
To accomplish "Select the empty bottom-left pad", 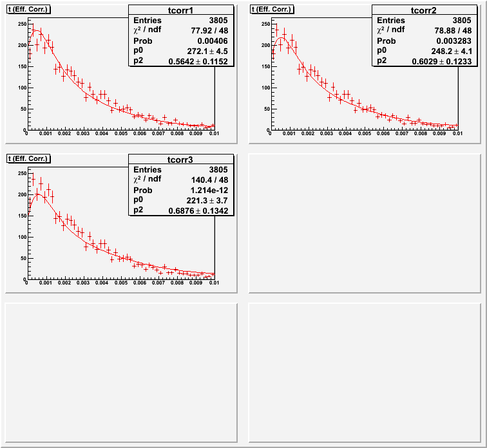I will click(x=121, y=372).
